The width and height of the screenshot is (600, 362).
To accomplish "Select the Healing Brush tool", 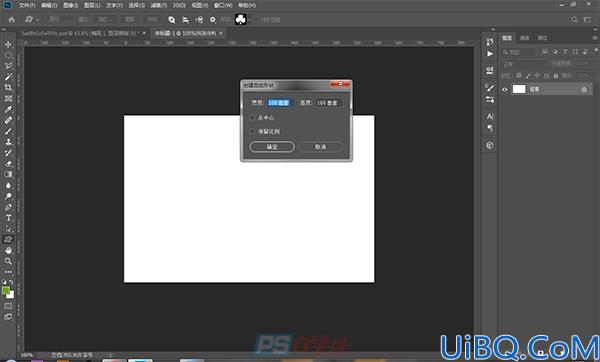I will pyautogui.click(x=8, y=120).
